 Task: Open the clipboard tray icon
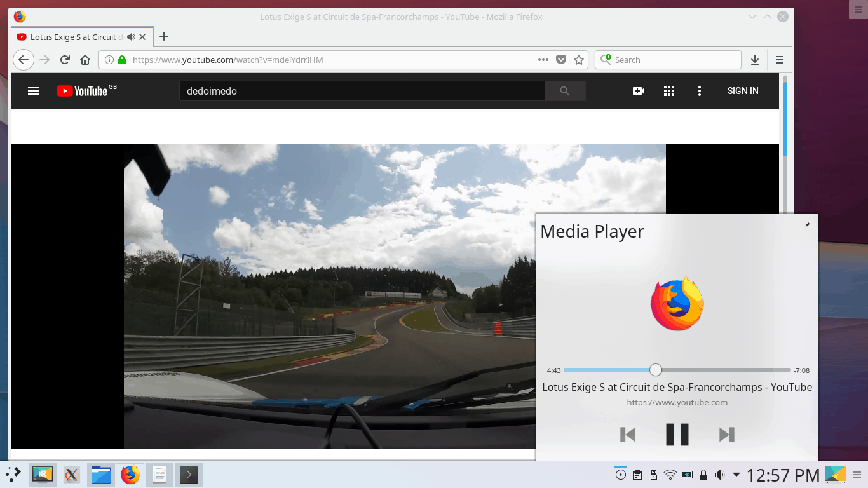[637, 475]
